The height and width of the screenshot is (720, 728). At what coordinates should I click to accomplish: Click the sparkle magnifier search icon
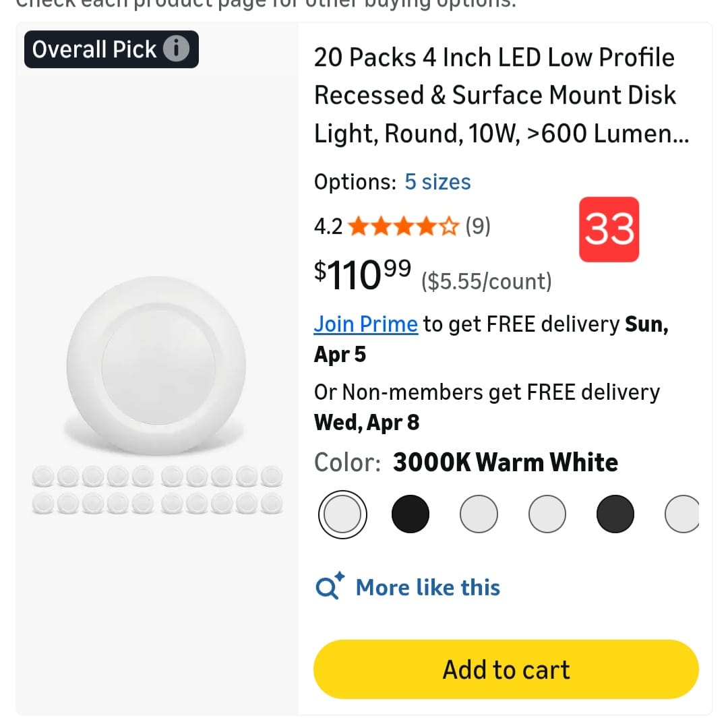point(330,587)
